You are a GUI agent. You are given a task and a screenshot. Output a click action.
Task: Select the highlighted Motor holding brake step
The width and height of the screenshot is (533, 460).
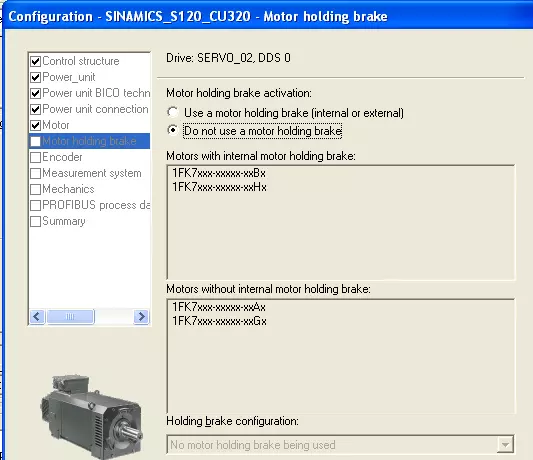[89, 141]
